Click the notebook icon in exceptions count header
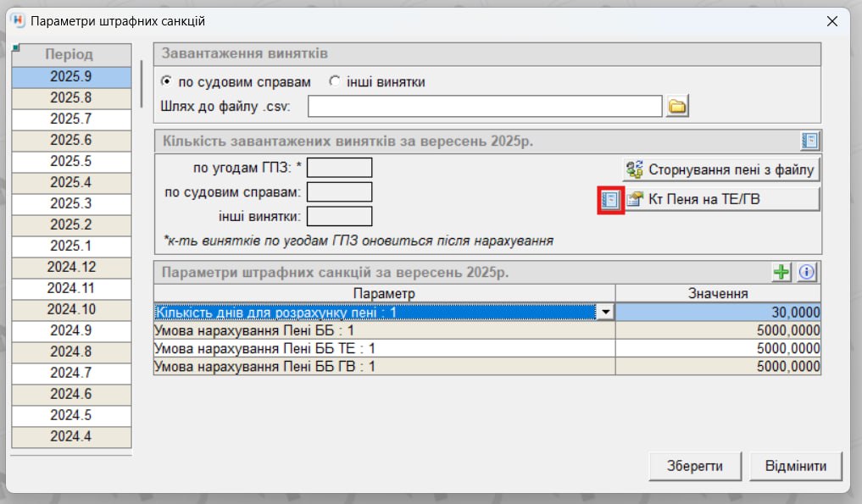The image size is (862, 504). [x=809, y=141]
